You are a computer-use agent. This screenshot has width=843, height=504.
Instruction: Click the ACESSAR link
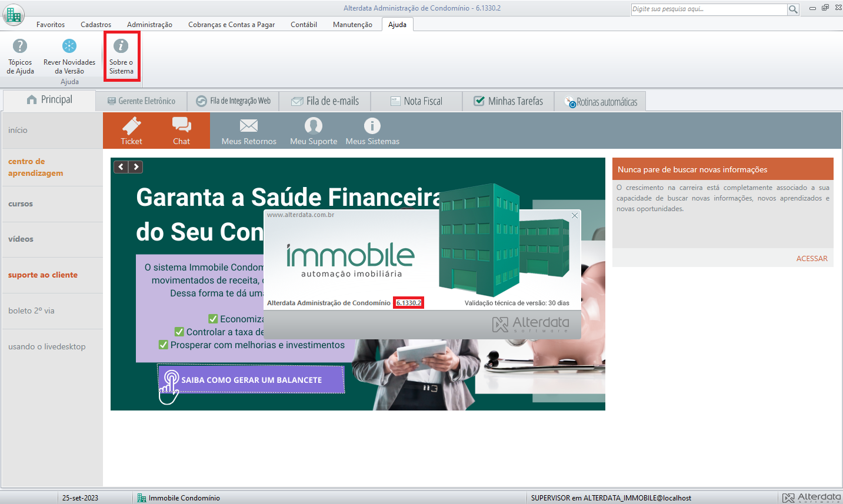[812, 259]
